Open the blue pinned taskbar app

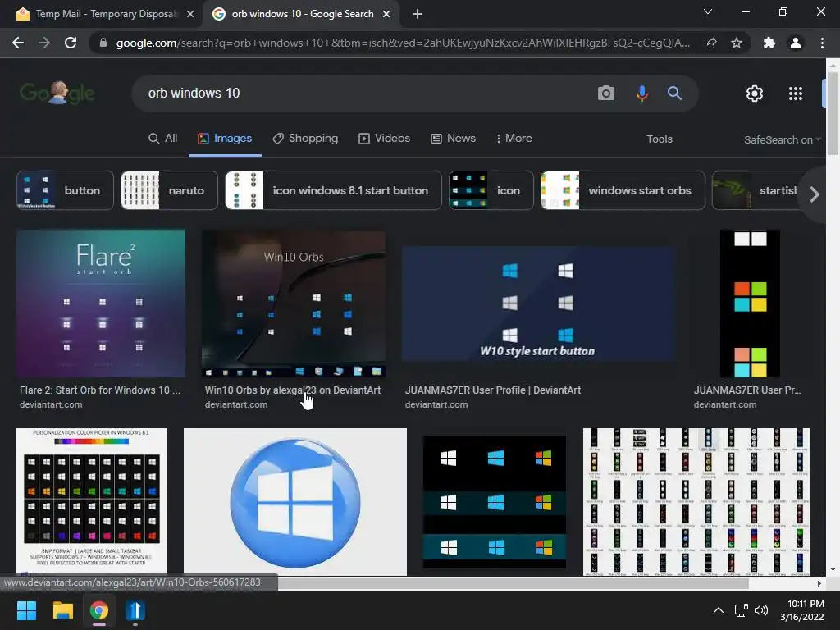point(135,610)
